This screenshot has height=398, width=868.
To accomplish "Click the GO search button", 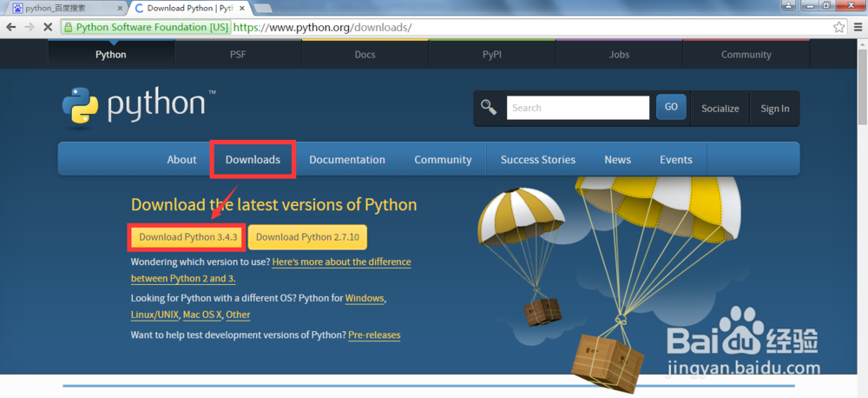I will click(671, 107).
